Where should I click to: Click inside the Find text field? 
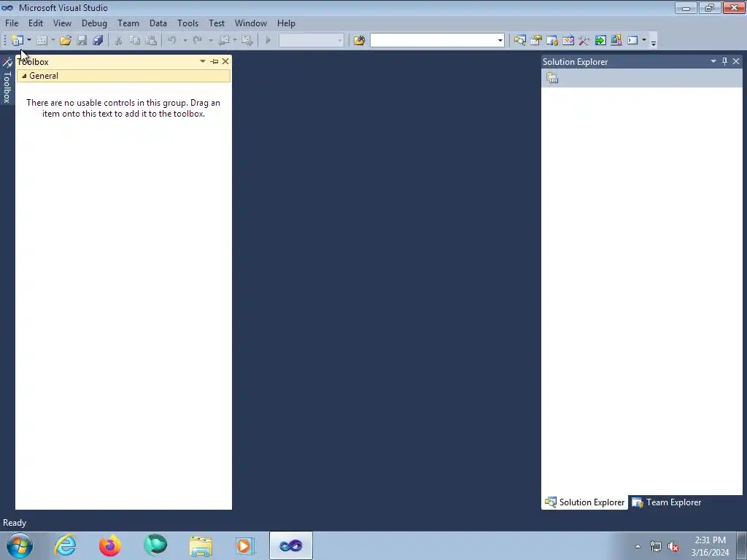click(433, 41)
